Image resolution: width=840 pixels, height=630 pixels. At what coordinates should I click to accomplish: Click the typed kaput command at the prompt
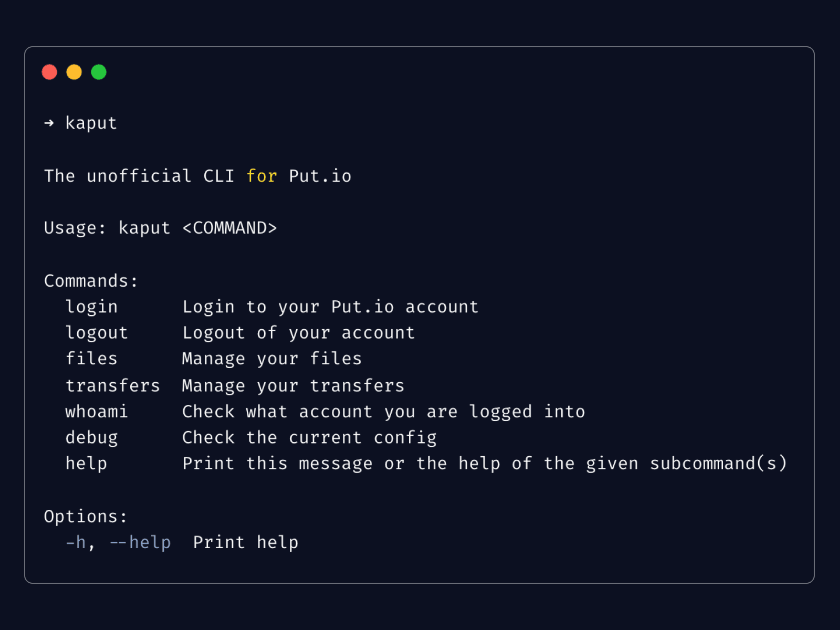(x=91, y=123)
